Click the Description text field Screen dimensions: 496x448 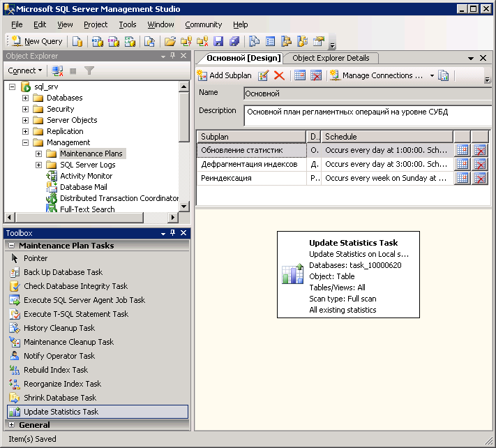[367, 115]
